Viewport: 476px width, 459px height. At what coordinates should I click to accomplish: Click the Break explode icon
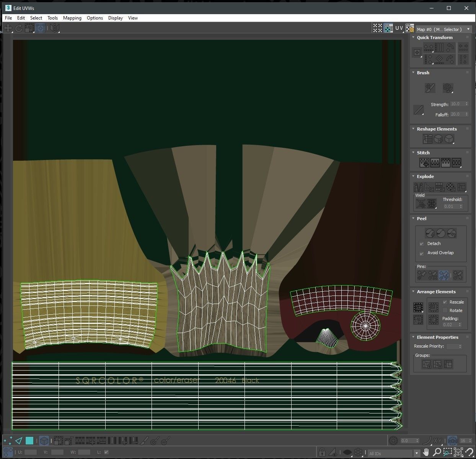coord(419,187)
